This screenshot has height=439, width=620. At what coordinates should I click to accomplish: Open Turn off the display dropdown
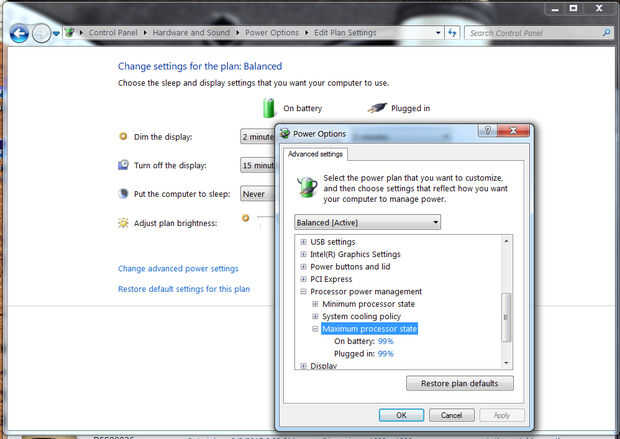tap(257, 165)
